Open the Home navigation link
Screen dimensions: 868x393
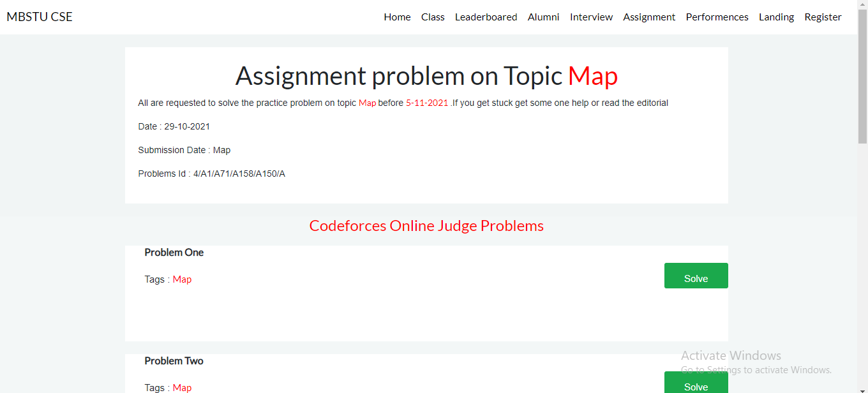(x=397, y=17)
